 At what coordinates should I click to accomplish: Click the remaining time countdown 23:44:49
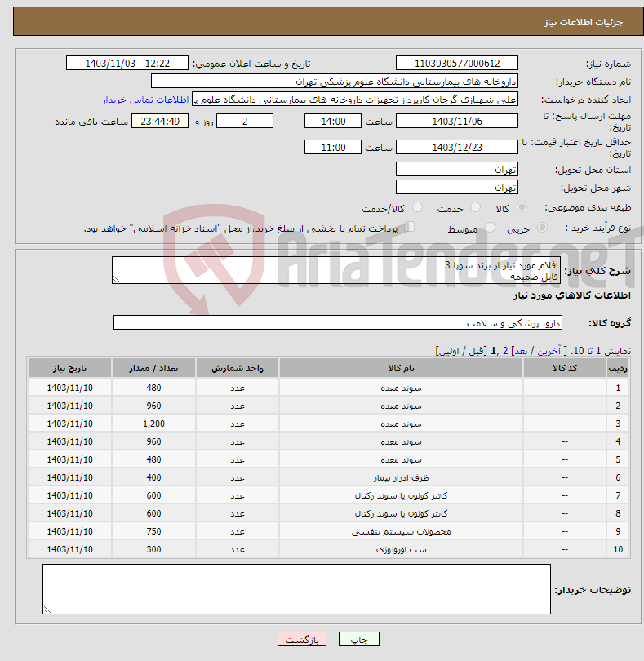tap(160, 122)
